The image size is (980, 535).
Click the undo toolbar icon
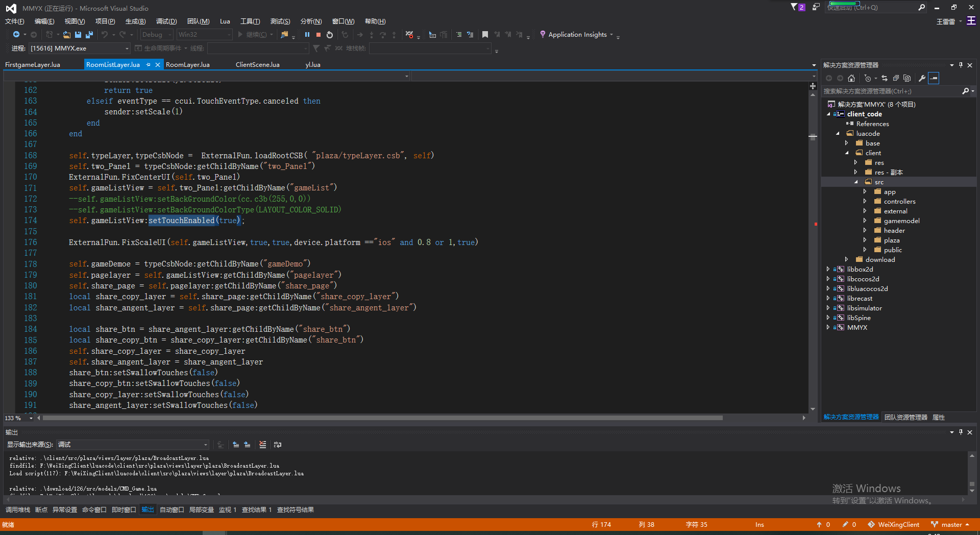pos(104,35)
